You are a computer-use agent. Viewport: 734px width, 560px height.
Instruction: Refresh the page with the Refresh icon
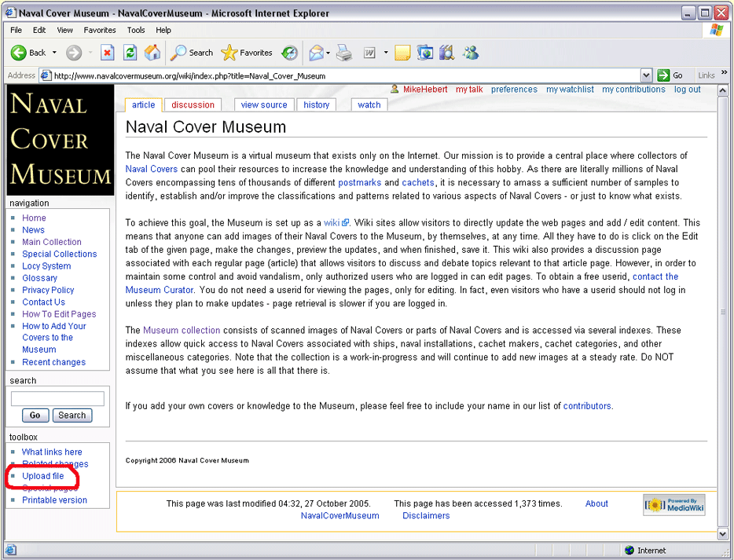click(130, 53)
